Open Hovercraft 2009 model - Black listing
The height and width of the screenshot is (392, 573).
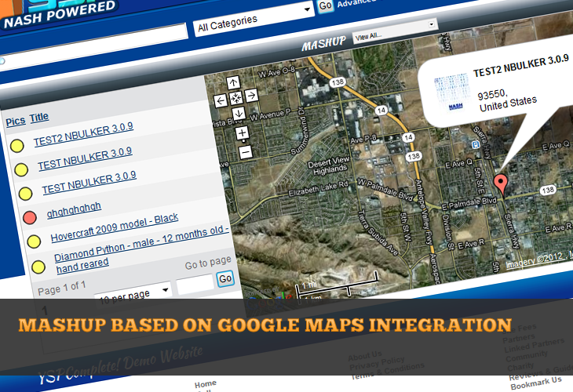(115, 228)
